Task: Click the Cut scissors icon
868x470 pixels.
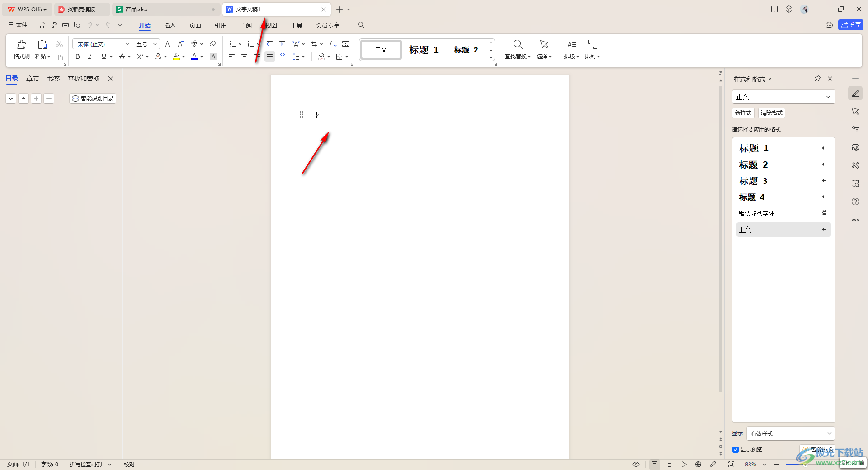Action: tap(59, 44)
